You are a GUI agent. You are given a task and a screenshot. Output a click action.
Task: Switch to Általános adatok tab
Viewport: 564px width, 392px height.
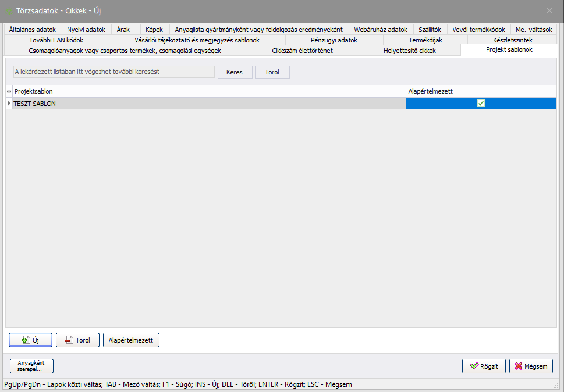coord(33,30)
